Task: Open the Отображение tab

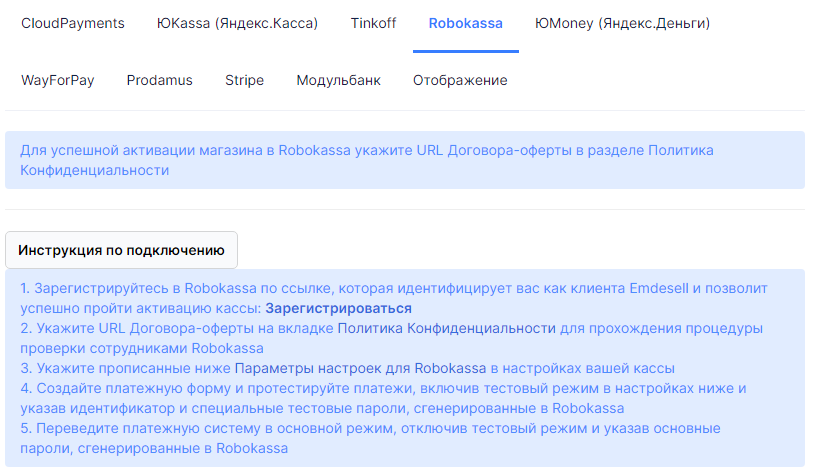Action: pos(460,81)
